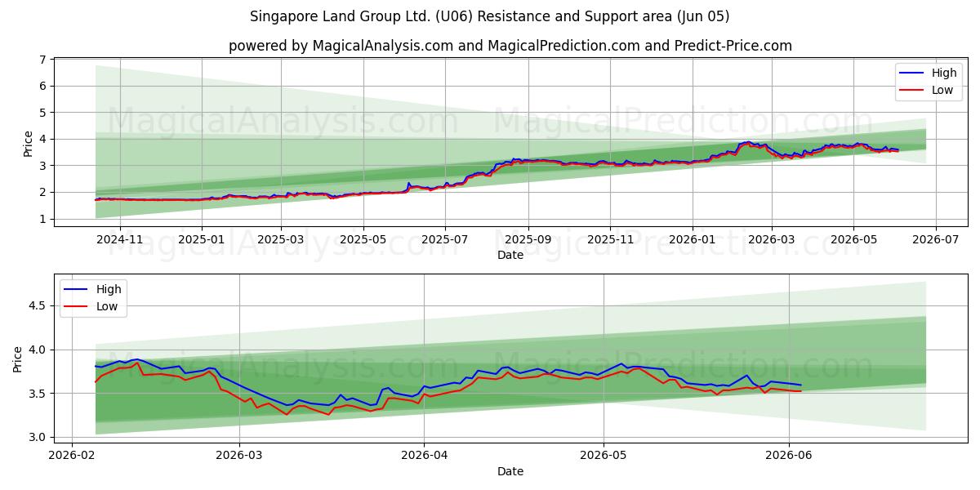Click the '2026-06' tick on bottom chart
Image resolution: width=980 pixels, height=490 pixels.
788,456
